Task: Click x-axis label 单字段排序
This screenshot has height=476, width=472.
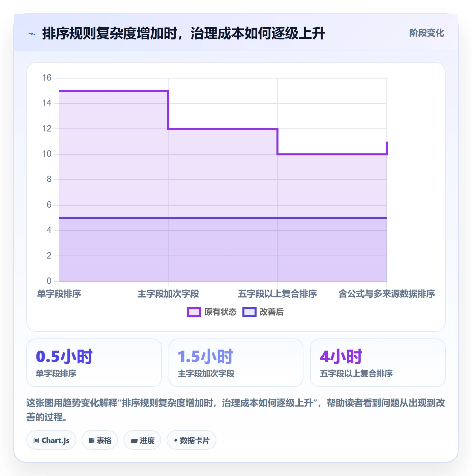Action: [59, 294]
